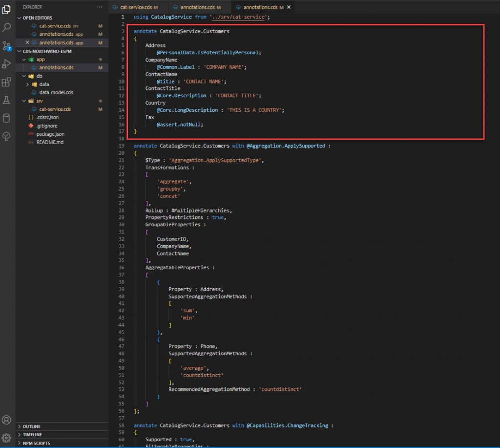Image resolution: width=500 pixels, height=448 pixels.
Task: Open the Run and Debug view
Action: tap(6, 64)
